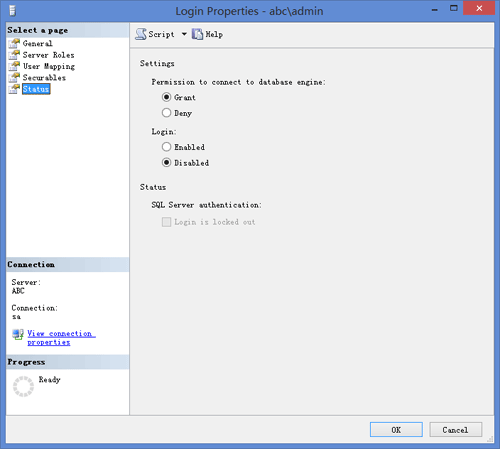
Task: Click the Securables page icon
Action: tap(14, 78)
